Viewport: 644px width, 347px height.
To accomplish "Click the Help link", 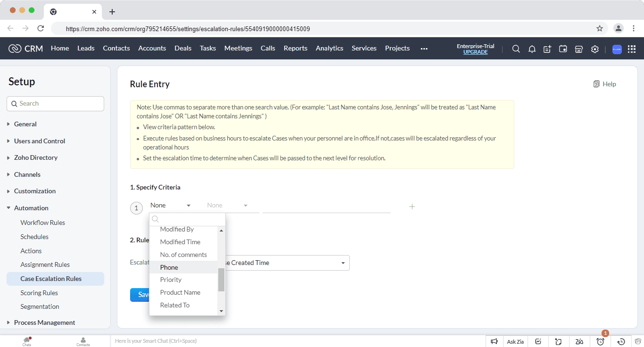I will point(609,84).
